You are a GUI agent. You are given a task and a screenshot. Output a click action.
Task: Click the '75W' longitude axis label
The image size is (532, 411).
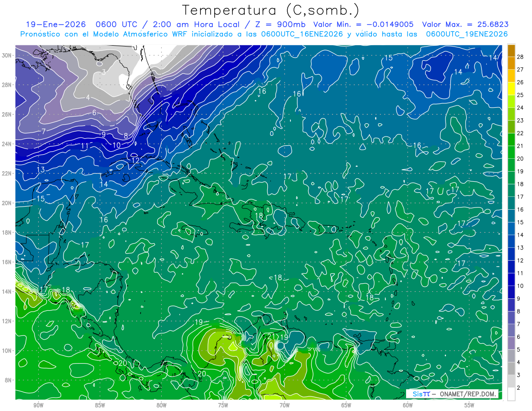[223, 405]
